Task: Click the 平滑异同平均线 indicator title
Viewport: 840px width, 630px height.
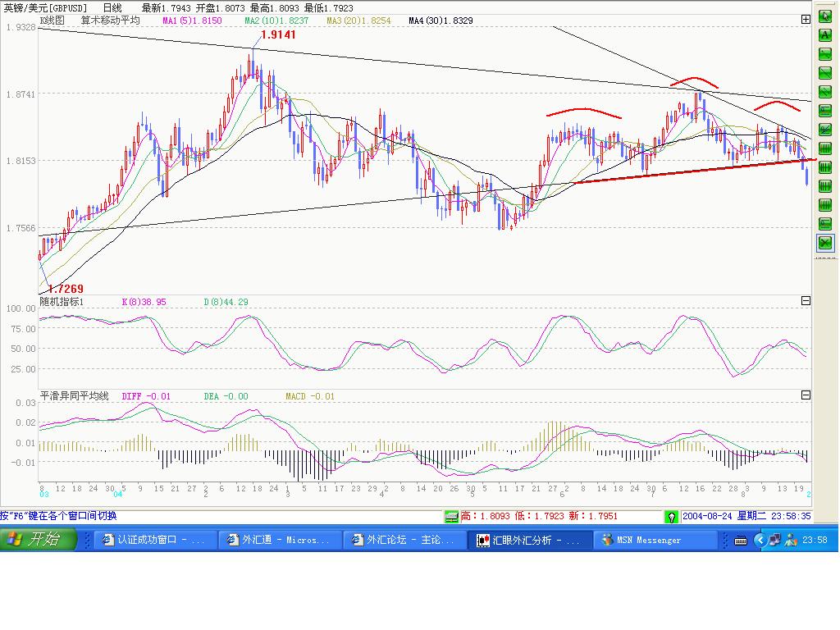Action: point(75,396)
